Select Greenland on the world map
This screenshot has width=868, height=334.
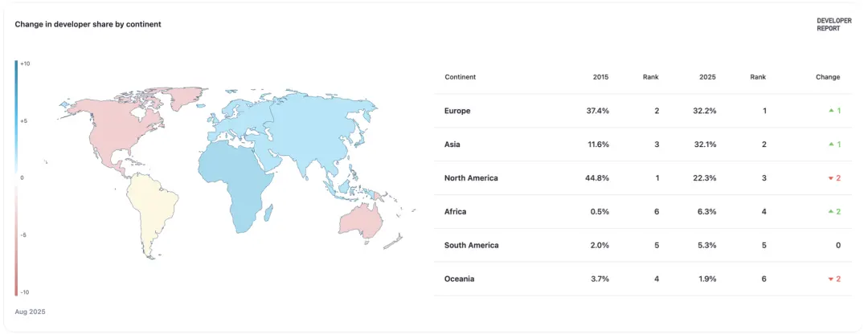coord(186,98)
